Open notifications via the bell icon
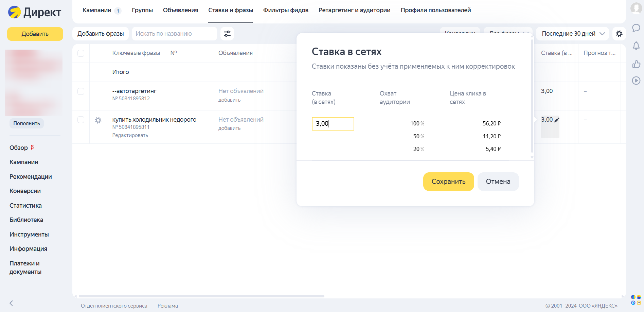The height and width of the screenshot is (312, 644). click(636, 46)
